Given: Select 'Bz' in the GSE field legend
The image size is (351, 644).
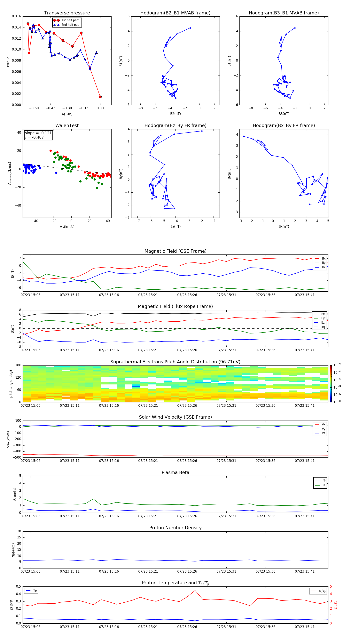Looking at the screenshot, I should [x=320, y=268].
